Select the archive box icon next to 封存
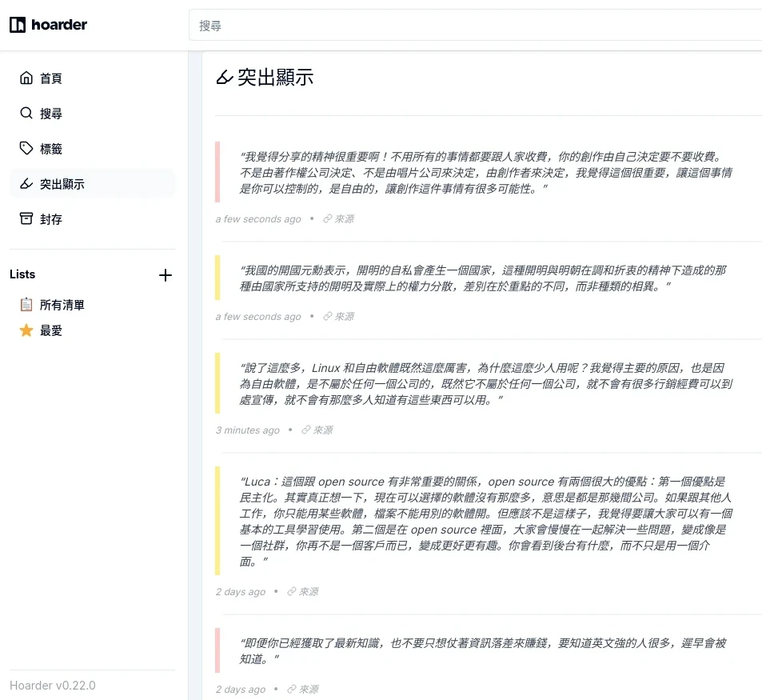Image resolution: width=762 pixels, height=700 pixels. (x=26, y=218)
